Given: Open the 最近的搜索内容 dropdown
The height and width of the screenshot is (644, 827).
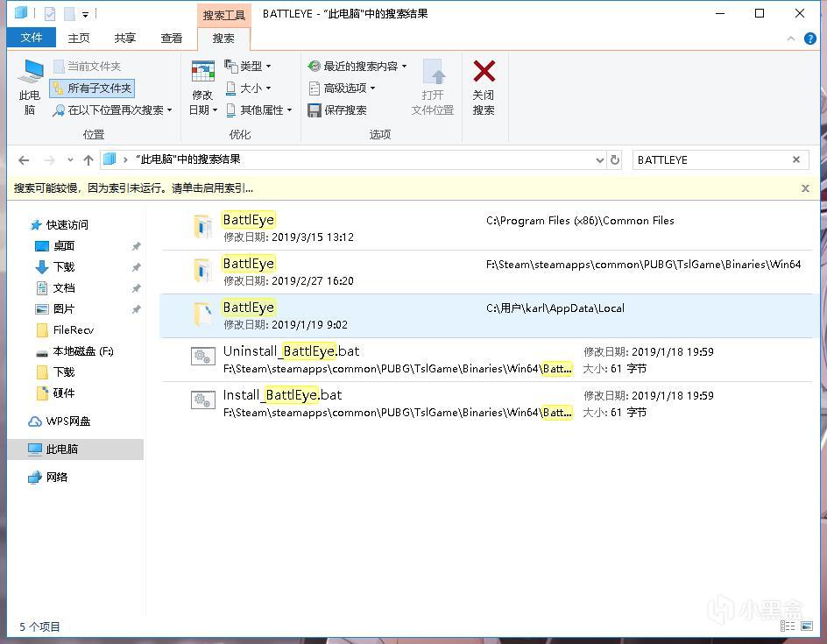Looking at the screenshot, I should coord(357,67).
